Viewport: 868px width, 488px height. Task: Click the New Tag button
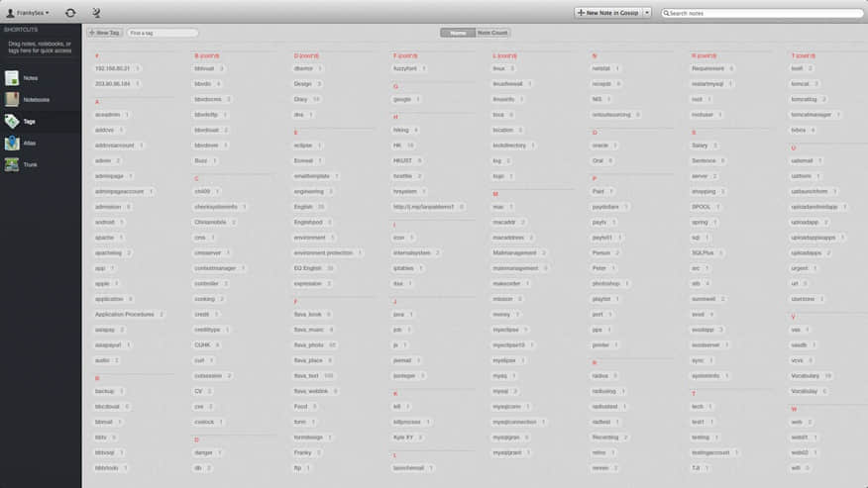pos(105,33)
